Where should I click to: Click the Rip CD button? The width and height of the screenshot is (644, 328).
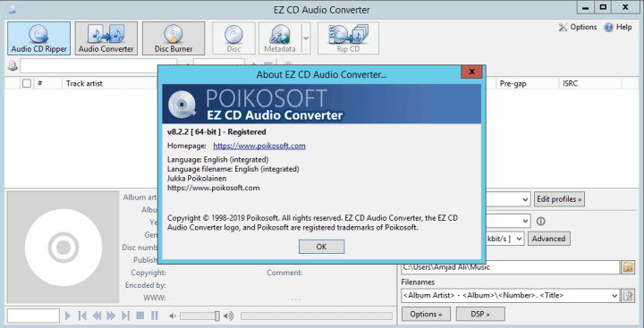click(348, 38)
